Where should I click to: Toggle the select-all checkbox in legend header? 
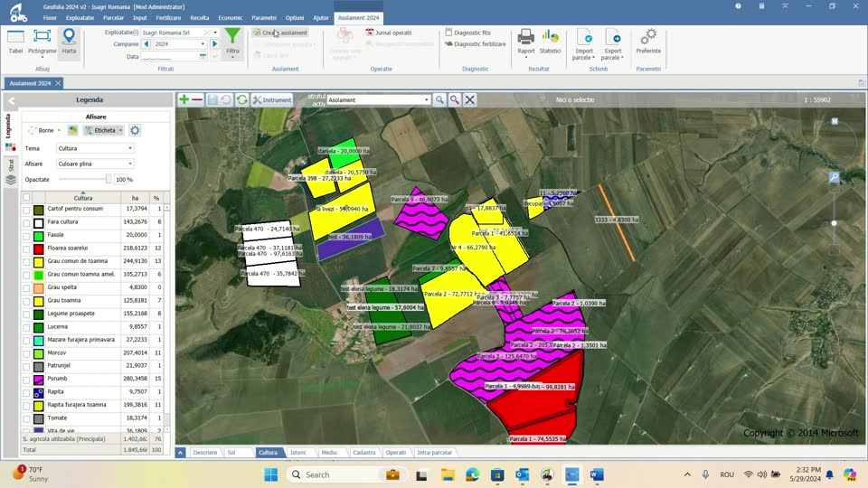pyautogui.click(x=26, y=198)
